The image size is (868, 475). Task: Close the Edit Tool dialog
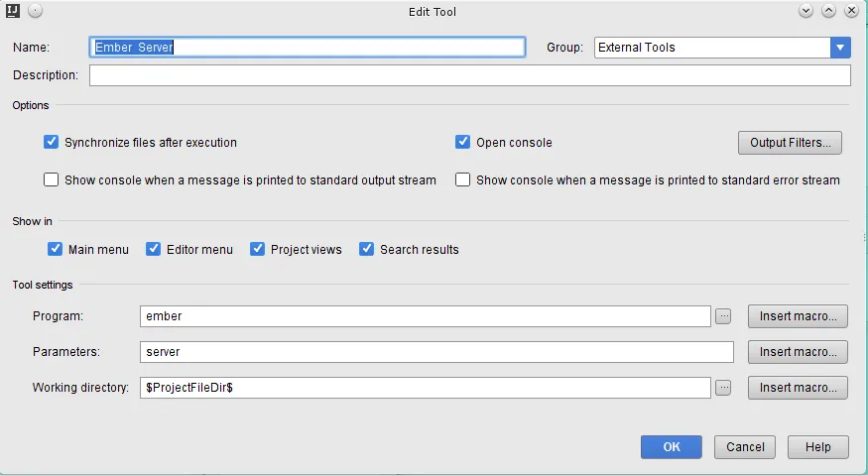pos(851,11)
